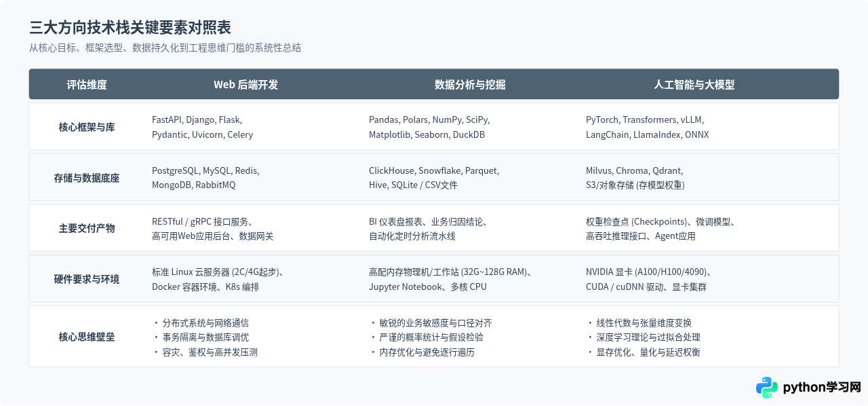Screen dimensions: 868x406
Task: Select the '核心框架与库' row label
Action: click(x=87, y=127)
